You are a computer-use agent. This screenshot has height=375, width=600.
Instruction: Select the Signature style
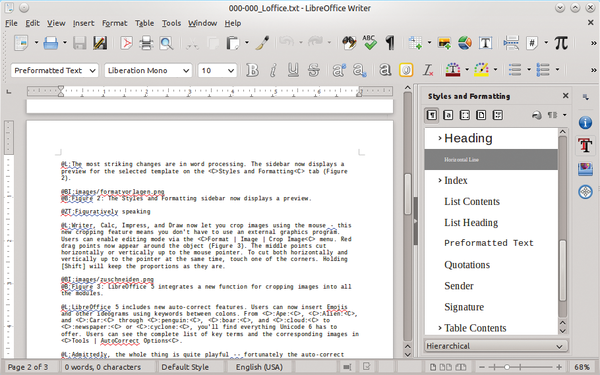click(x=464, y=307)
